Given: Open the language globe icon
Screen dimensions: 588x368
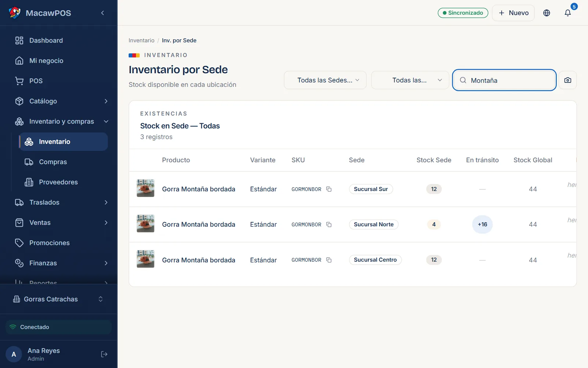Looking at the screenshot, I should [546, 13].
